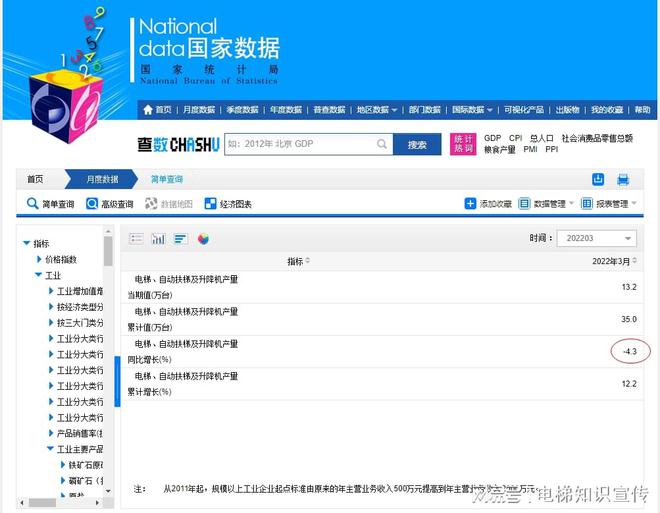This screenshot has height=513, width=660.
Task: Click the download icon in breadcrumb bar
Action: coord(598,179)
